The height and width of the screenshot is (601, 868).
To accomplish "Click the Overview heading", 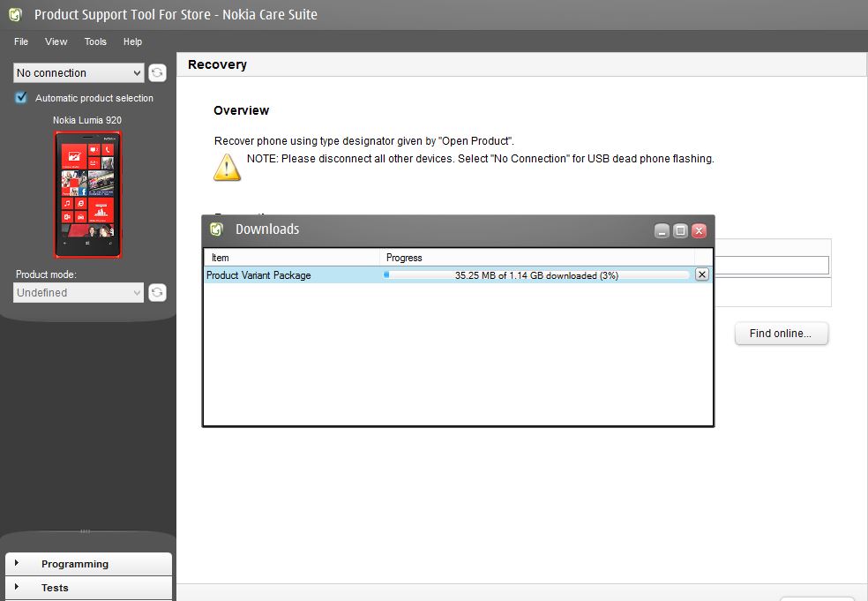I will pyautogui.click(x=242, y=110).
